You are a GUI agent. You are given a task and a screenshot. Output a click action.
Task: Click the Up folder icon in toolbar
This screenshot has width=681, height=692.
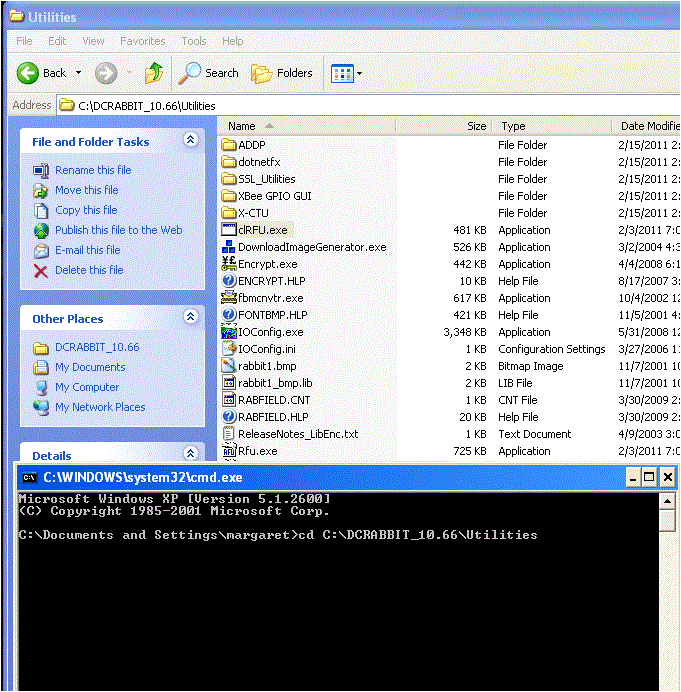[153, 73]
